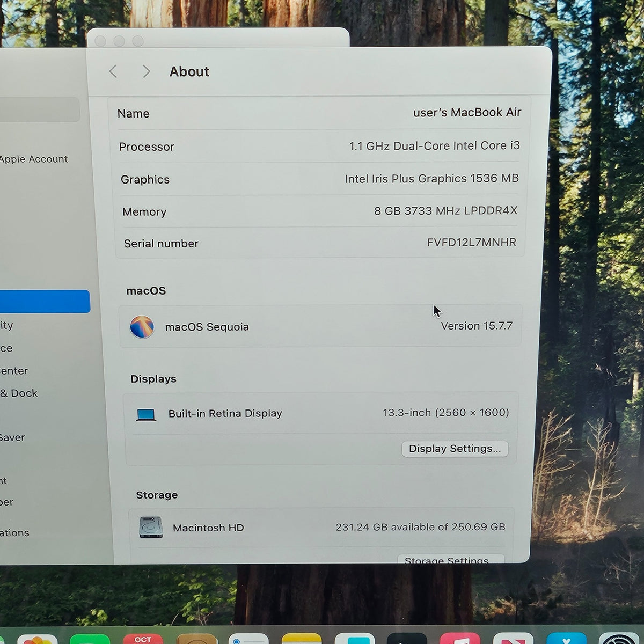Click "231.24 GB available of 250.69 GB"
The image size is (644, 644).
pyautogui.click(x=420, y=527)
